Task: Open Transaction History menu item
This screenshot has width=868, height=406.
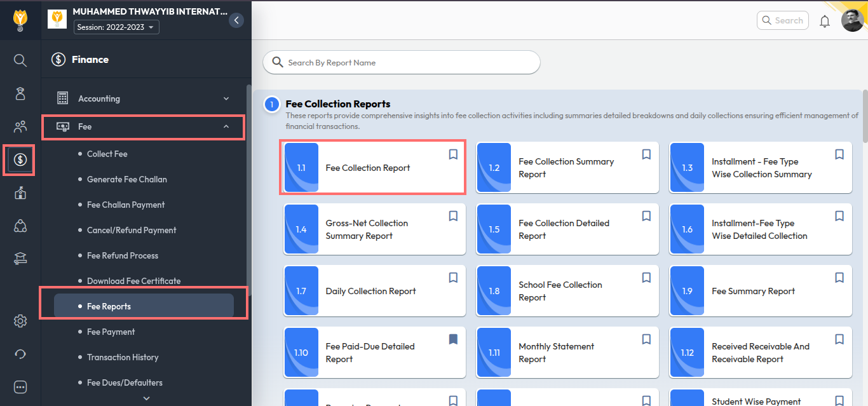Action: [123, 357]
